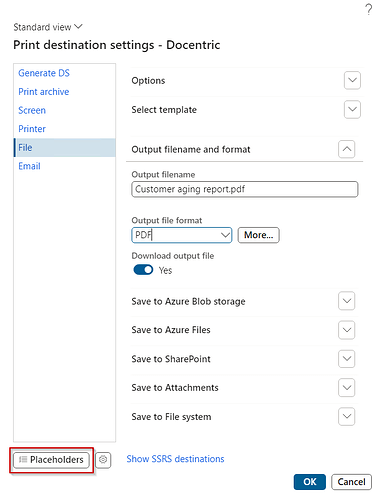Open the Standard view selector
The width and height of the screenshot is (374, 500).
[48, 27]
